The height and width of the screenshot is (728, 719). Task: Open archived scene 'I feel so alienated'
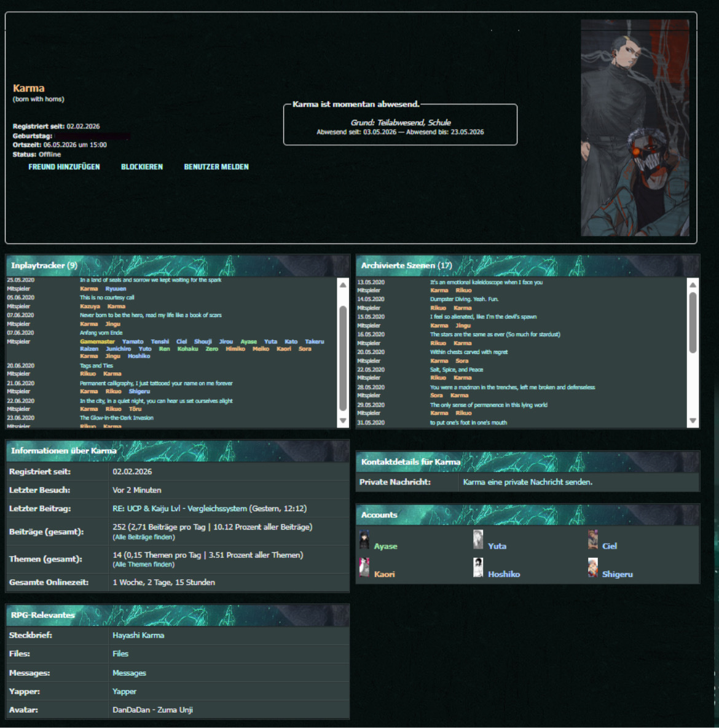point(483,317)
